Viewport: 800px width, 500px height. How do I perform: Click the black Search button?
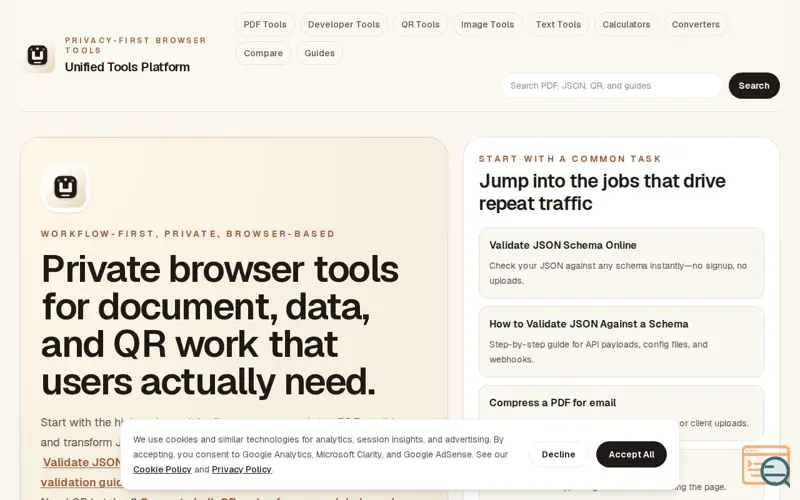pyautogui.click(x=754, y=86)
